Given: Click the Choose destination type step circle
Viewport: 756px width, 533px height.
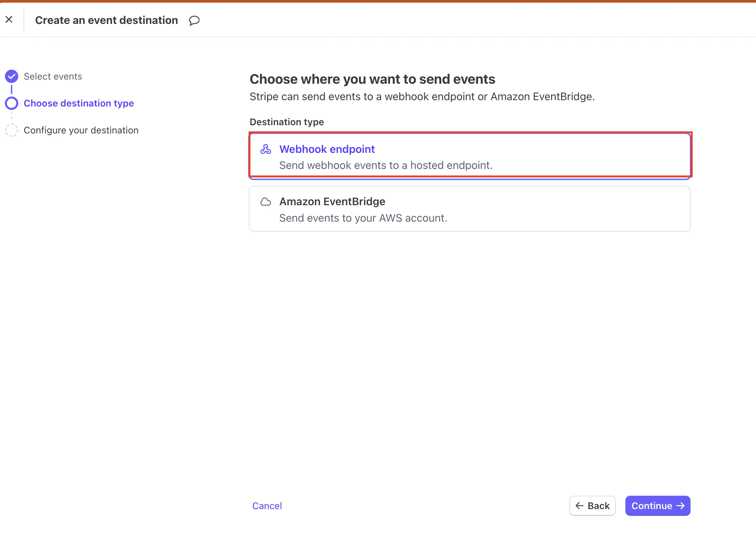Looking at the screenshot, I should click(12, 103).
